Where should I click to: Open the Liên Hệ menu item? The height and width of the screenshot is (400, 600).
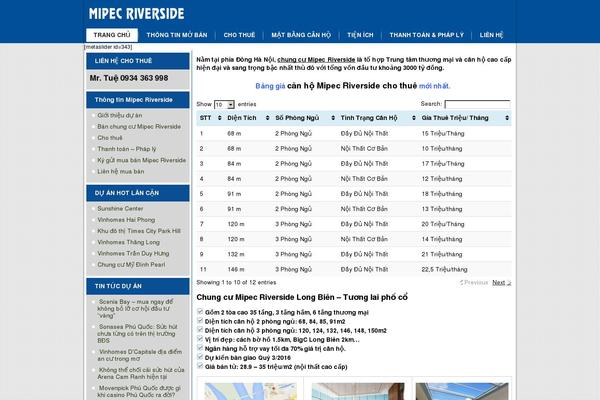[x=491, y=35]
